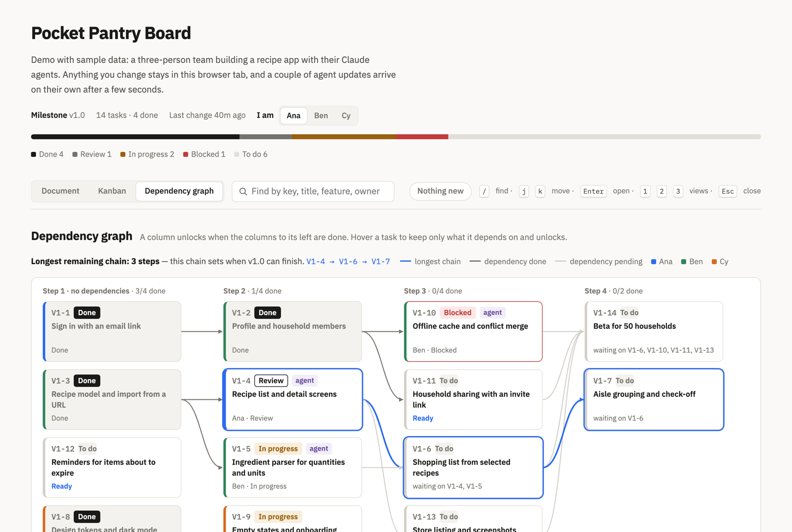
Task: Click the agent badge on V1-4
Action: (304, 381)
